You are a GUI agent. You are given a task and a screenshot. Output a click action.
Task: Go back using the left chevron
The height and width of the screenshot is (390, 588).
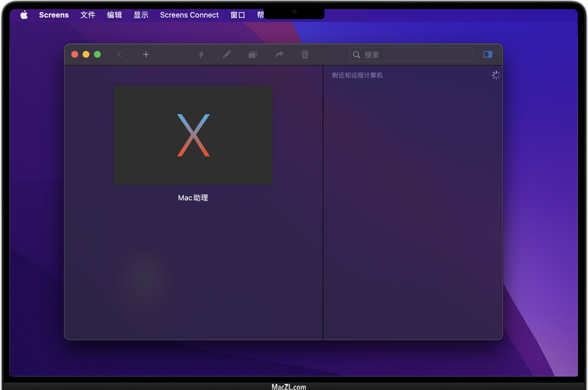119,54
